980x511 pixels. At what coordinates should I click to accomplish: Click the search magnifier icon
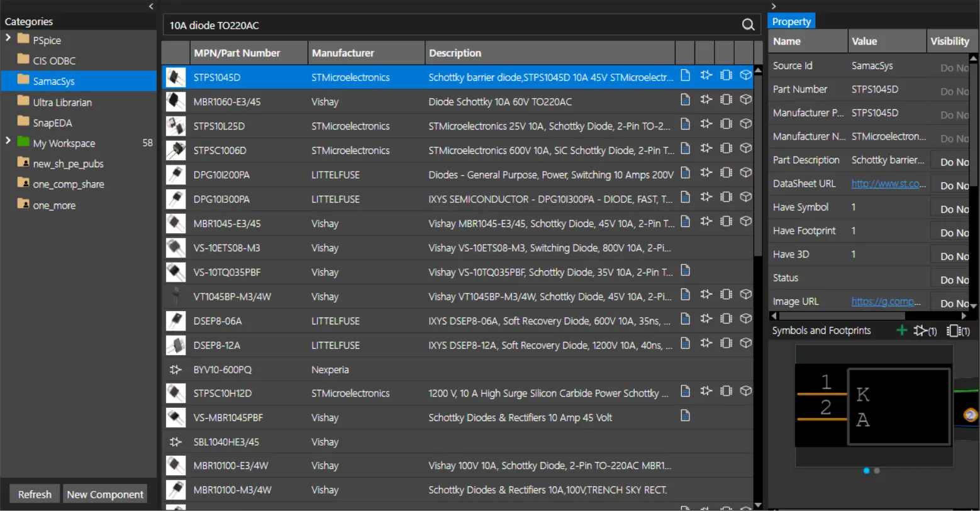748,25
